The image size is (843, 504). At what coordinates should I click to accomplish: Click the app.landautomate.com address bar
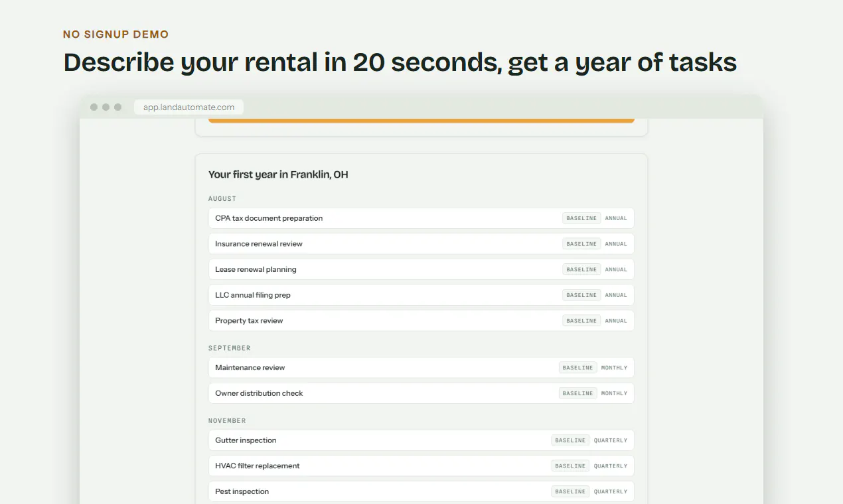click(x=189, y=107)
